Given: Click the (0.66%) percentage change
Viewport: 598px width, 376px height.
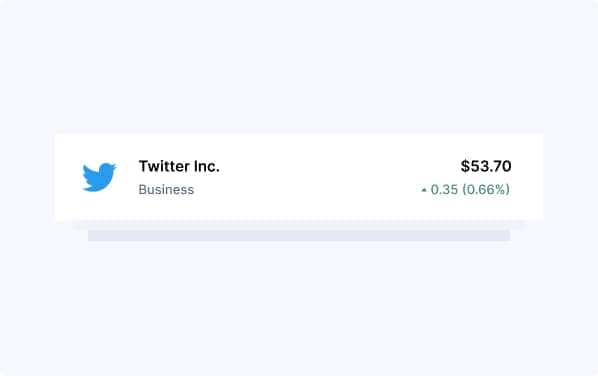Looking at the screenshot, I should tap(486, 190).
